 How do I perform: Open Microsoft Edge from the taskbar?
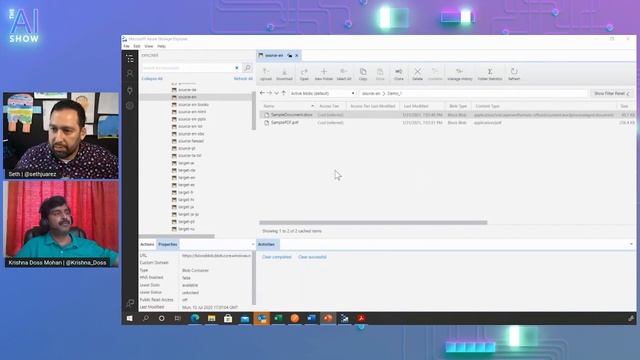point(195,318)
